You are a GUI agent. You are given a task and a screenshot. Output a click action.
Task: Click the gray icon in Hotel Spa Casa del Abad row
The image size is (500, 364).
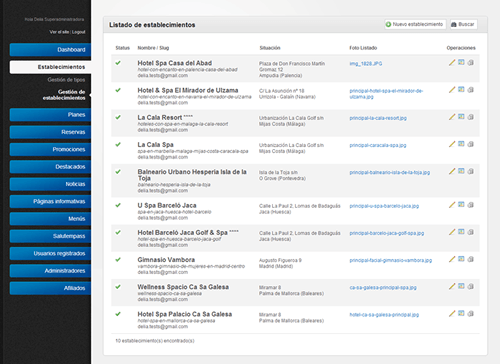(x=471, y=63)
